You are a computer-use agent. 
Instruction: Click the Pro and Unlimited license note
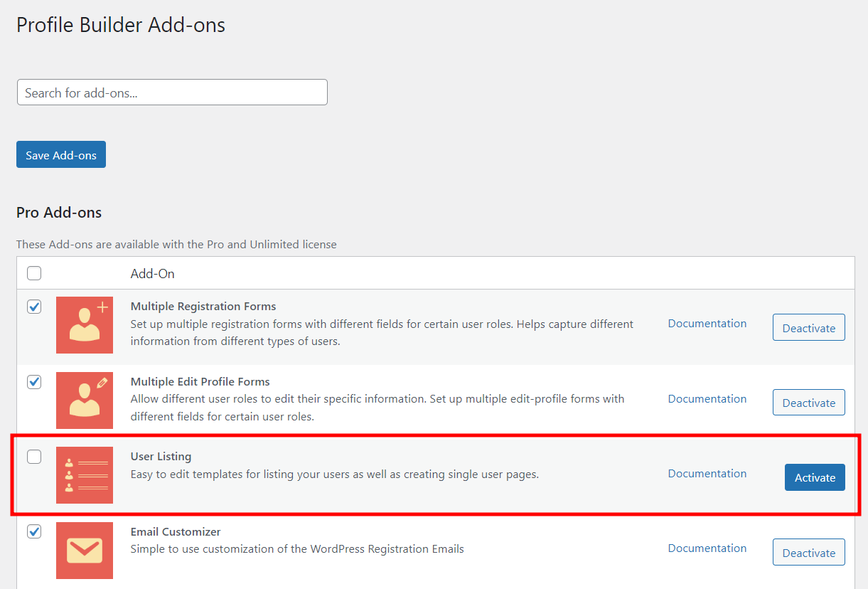[176, 244]
